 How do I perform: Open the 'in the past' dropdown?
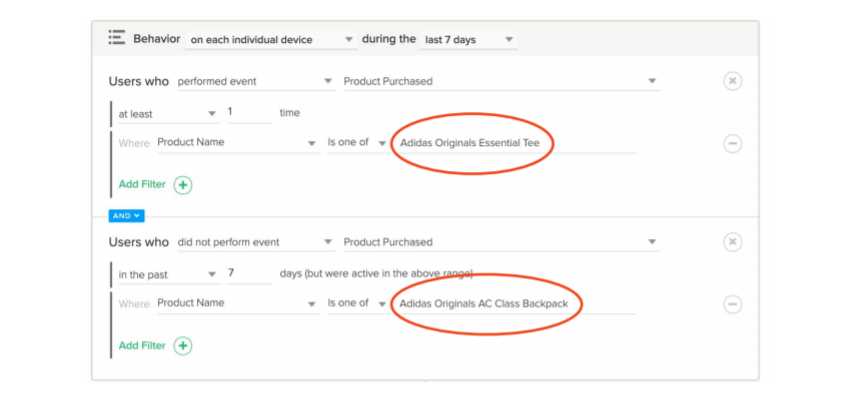coord(169,275)
